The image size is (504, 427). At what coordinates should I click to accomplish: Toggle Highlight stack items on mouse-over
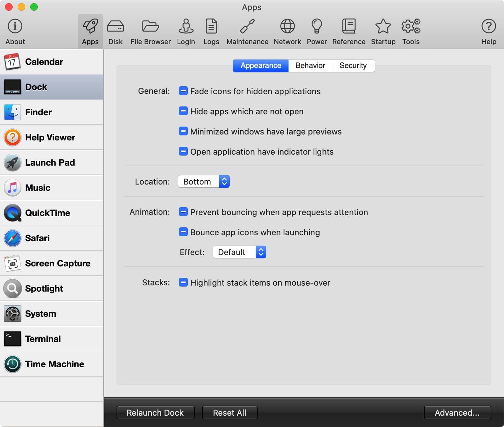[x=183, y=282]
